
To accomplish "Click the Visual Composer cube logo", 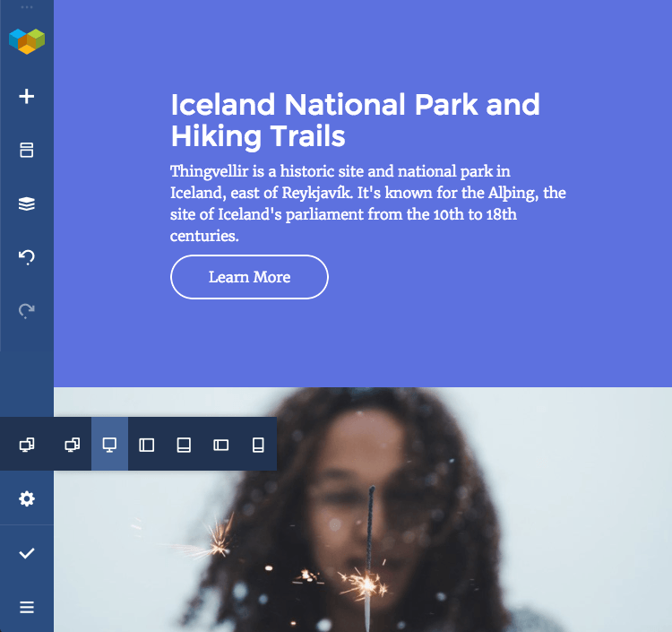I will pos(27,41).
